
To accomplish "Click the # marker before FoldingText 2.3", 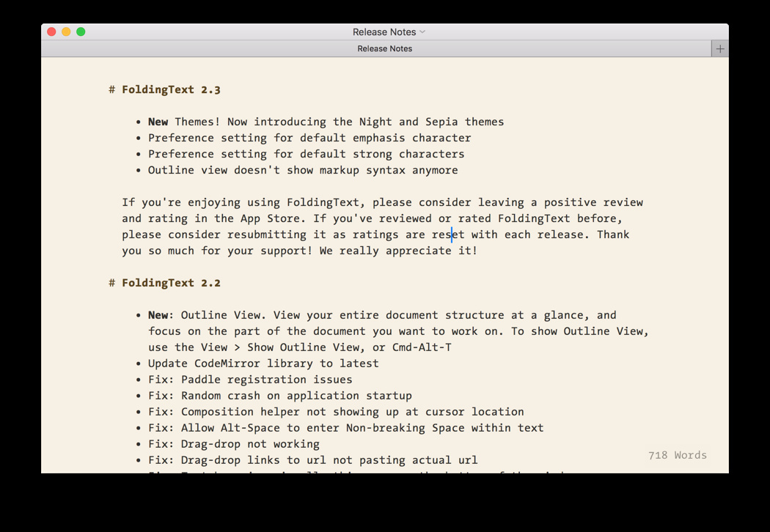I will pos(112,90).
